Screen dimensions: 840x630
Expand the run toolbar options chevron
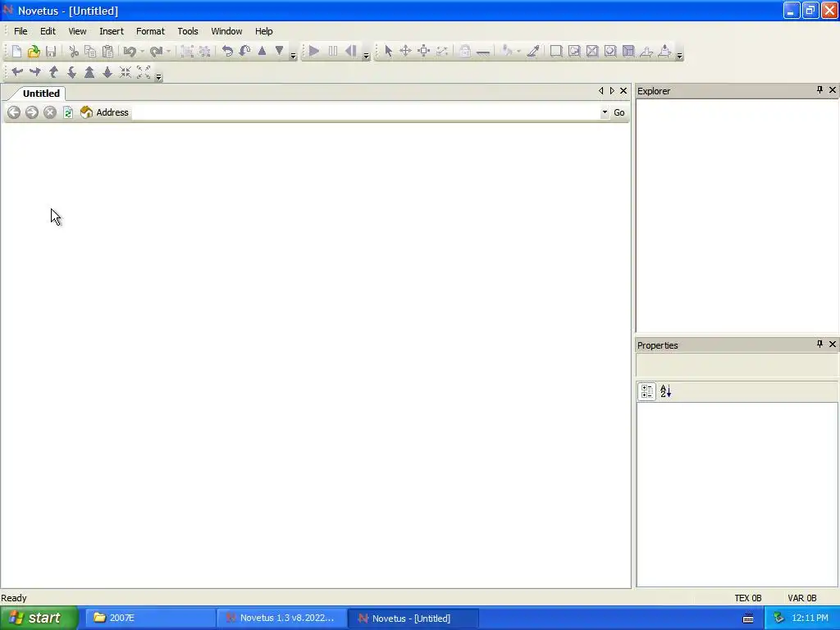[367, 55]
